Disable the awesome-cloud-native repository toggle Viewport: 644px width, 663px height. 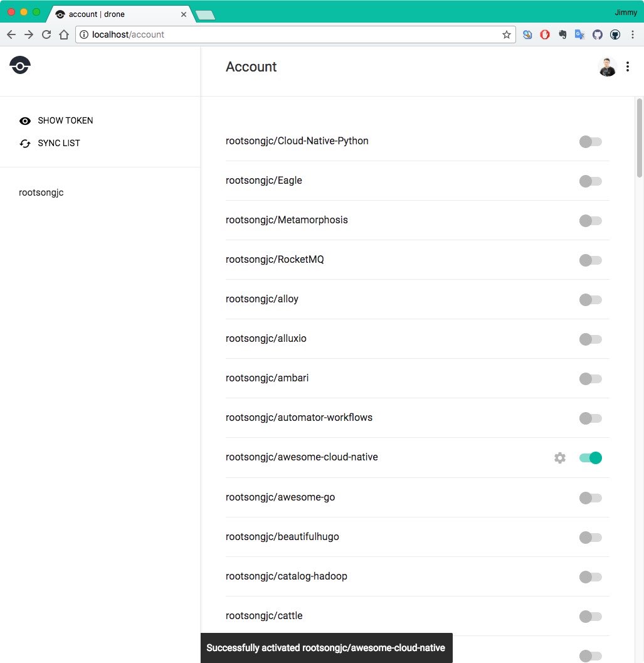[x=590, y=458]
